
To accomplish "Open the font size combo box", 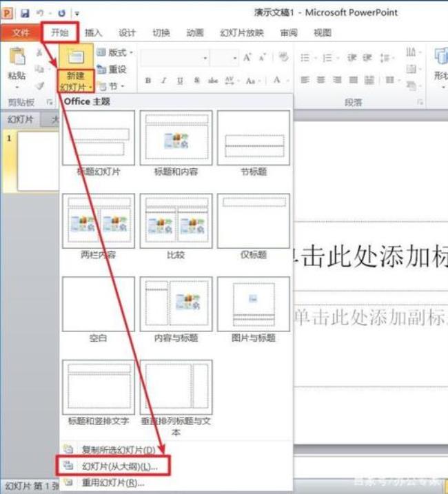I will (x=224, y=58).
